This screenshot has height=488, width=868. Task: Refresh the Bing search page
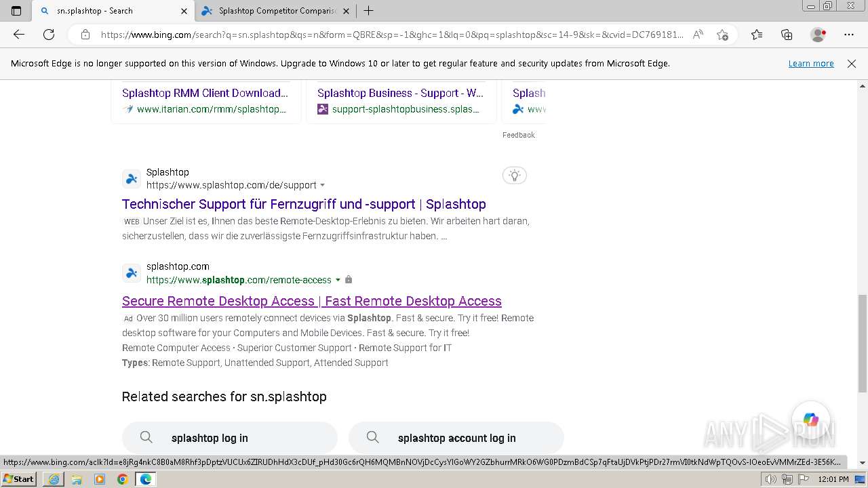tap(49, 35)
